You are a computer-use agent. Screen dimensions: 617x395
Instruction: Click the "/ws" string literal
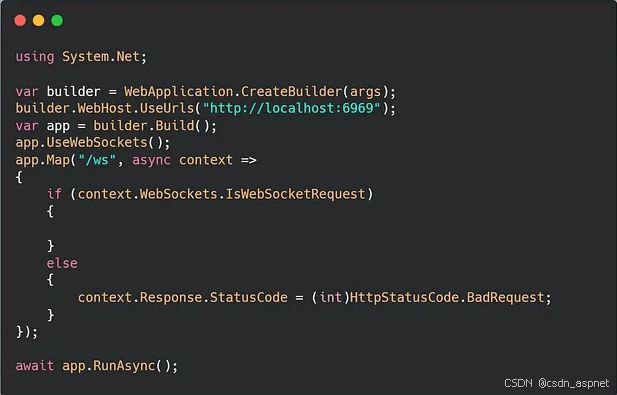point(97,160)
